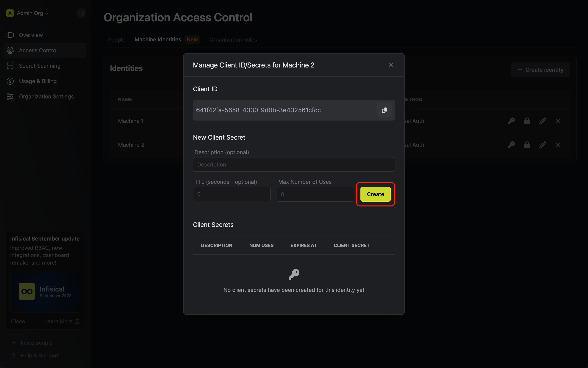Image resolution: width=588 pixels, height=368 pixels.
Task: Open the TD user avatar menu
Action: click(x=81, y=13)
